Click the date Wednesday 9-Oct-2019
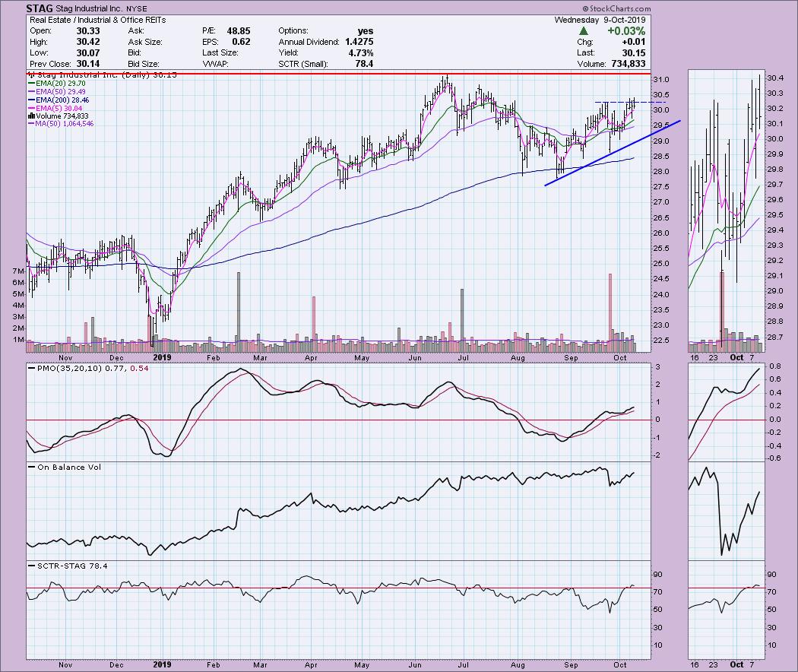 (600, 20)
